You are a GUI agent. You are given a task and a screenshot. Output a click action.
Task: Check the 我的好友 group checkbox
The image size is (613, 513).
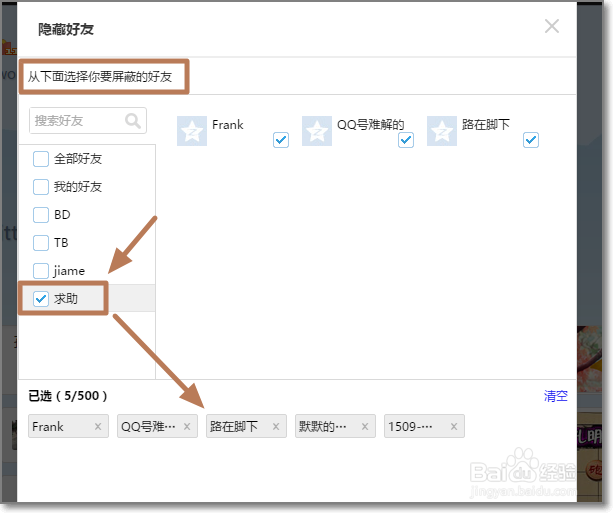[41, 187]
